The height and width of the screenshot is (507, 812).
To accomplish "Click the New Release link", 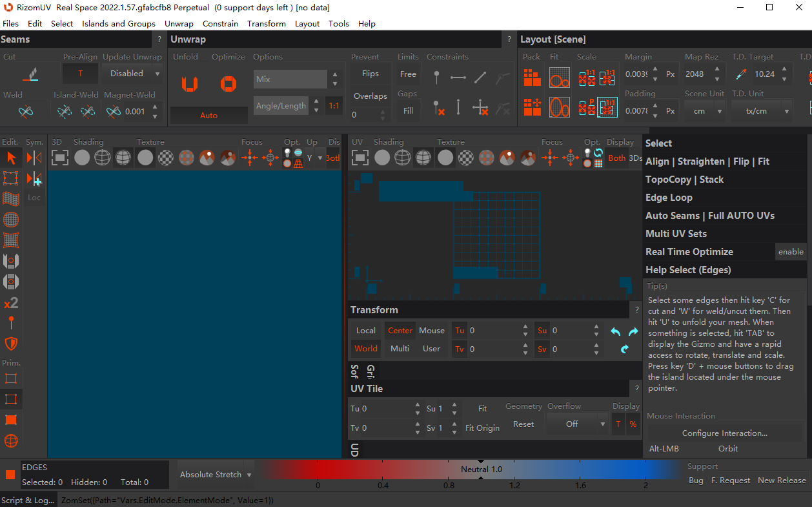I will pyautogui.click(x=782, y=481).
